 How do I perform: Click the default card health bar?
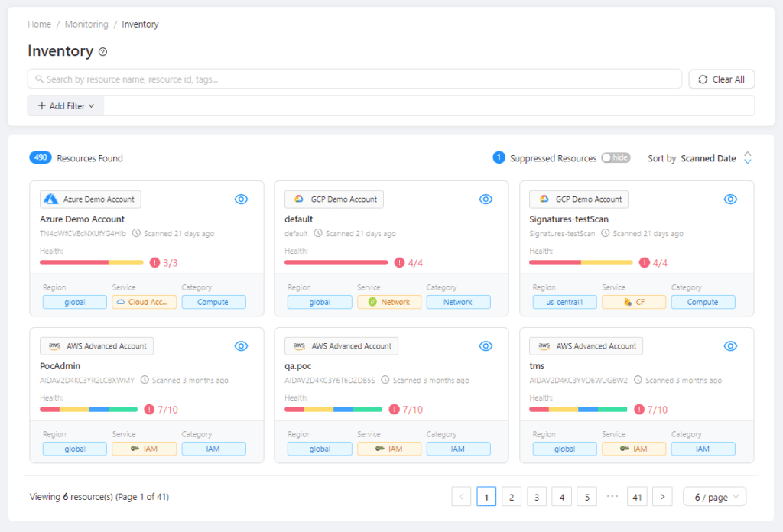[x=336, y=262]
